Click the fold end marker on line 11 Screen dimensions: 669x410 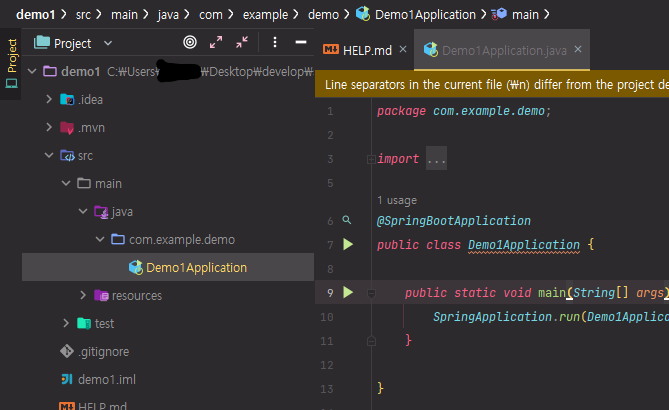pos(371,341)
